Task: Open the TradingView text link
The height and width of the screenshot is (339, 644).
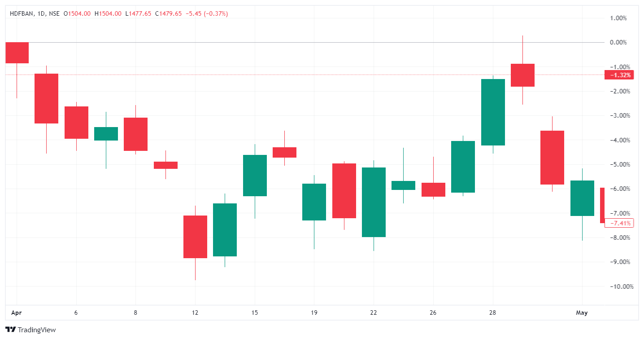Action: tap(37, 330)
